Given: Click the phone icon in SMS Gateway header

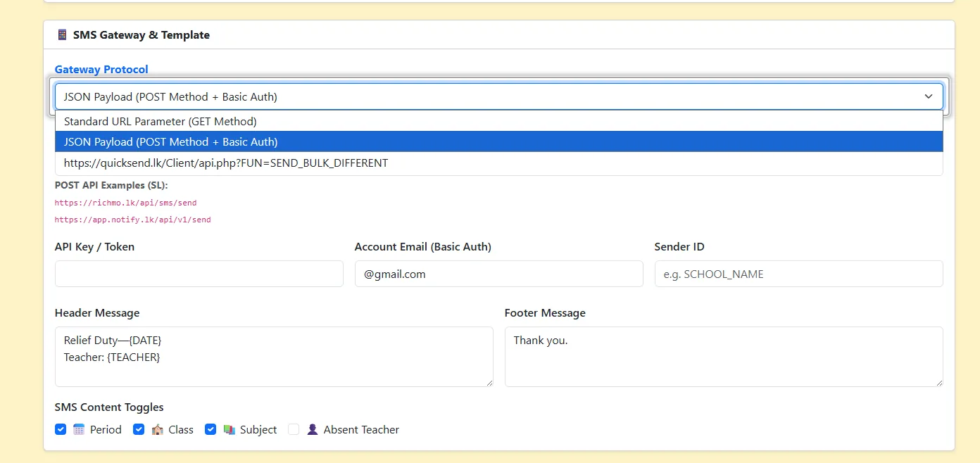Looking at the screenshot, I should click(x=62, y=34).
